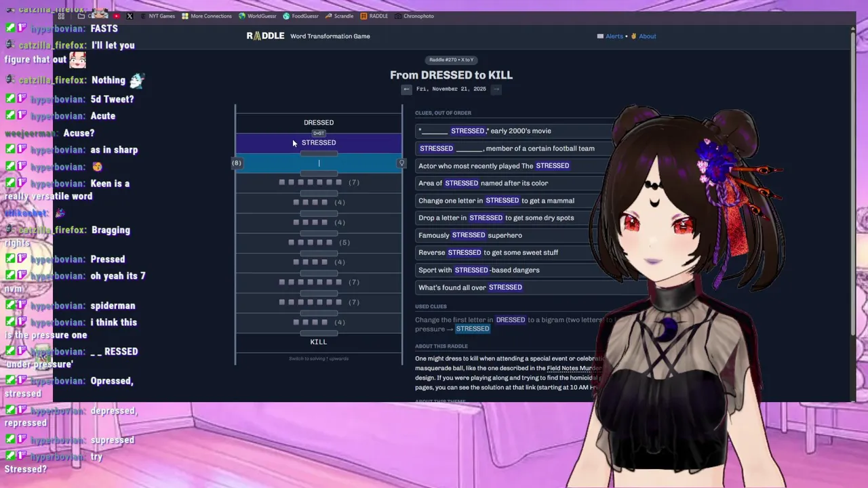Click the first seven-letter blank row below the input
The image size is (868, 488).
[x=319, y=182]
